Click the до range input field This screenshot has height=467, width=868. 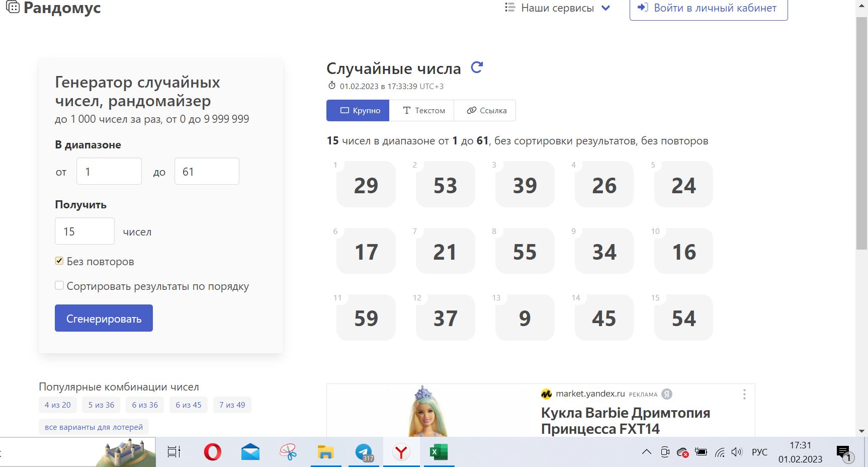[x=206, y=172]
